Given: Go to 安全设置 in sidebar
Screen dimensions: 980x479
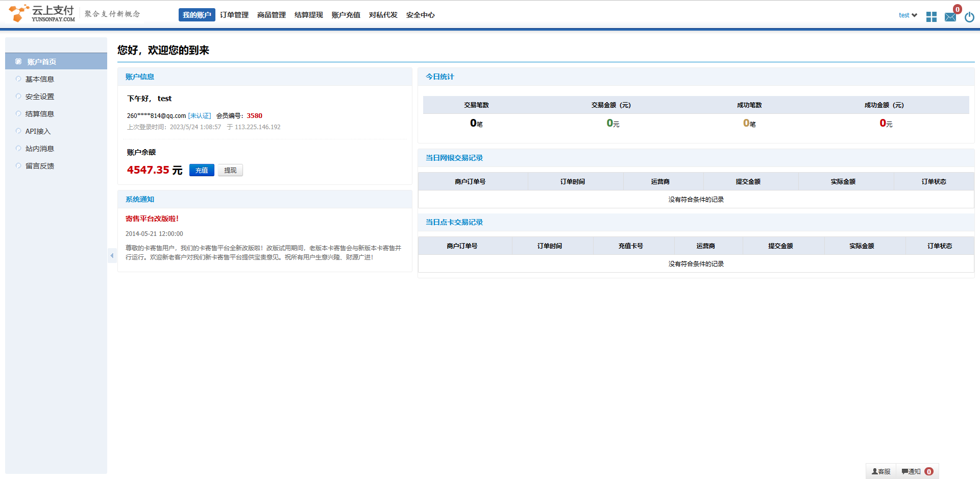Looking at the screenshot, I should tap(40, 97).
